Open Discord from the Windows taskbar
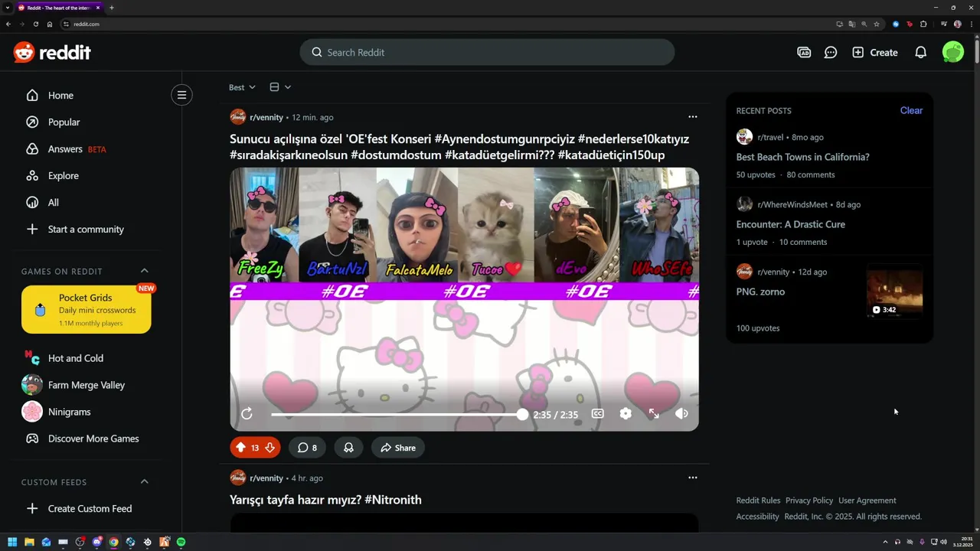The image size is (980, 551). coord(97,542)
